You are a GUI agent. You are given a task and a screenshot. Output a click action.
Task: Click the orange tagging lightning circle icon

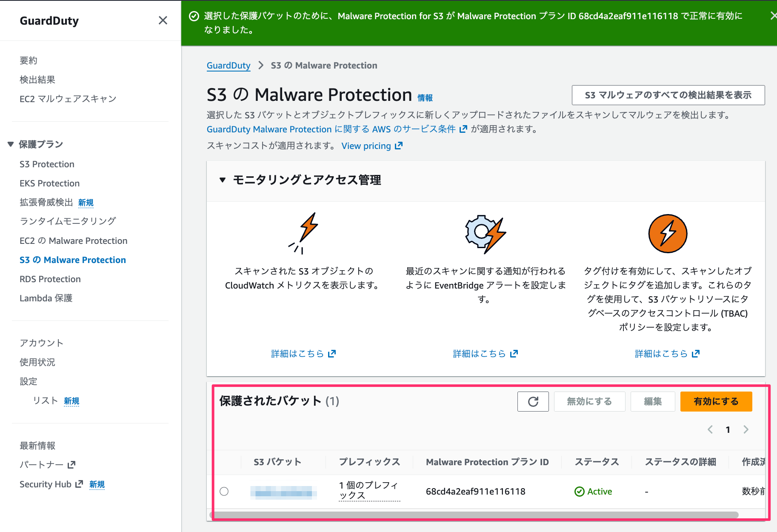click(667, 234)
